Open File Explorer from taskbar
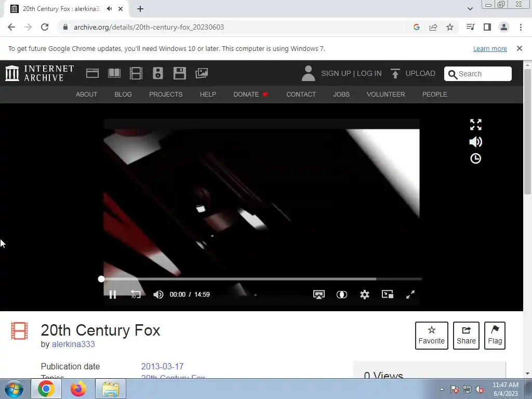The width and height of the screenshot is (532, 399). coord(111,389)
